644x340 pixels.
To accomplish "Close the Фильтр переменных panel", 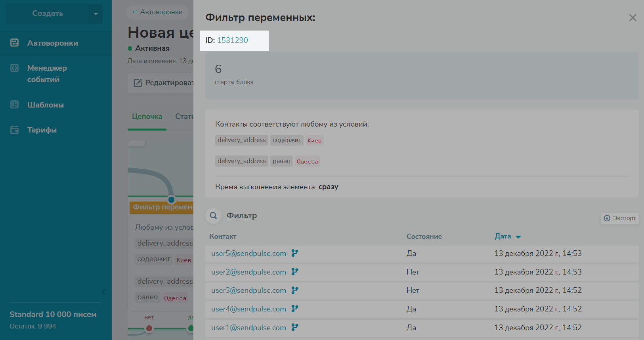I will [633, 18].
